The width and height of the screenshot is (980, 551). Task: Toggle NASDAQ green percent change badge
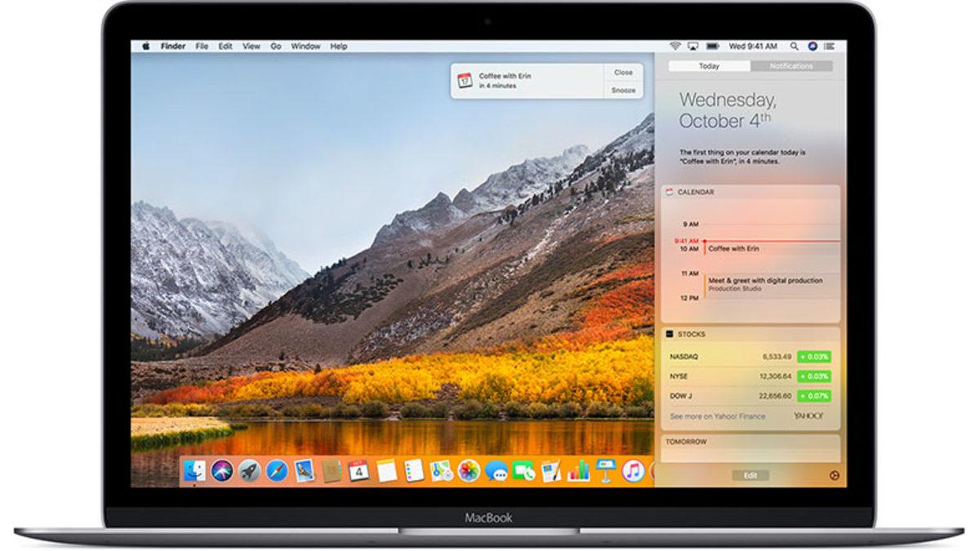click(x=814, y=357)
